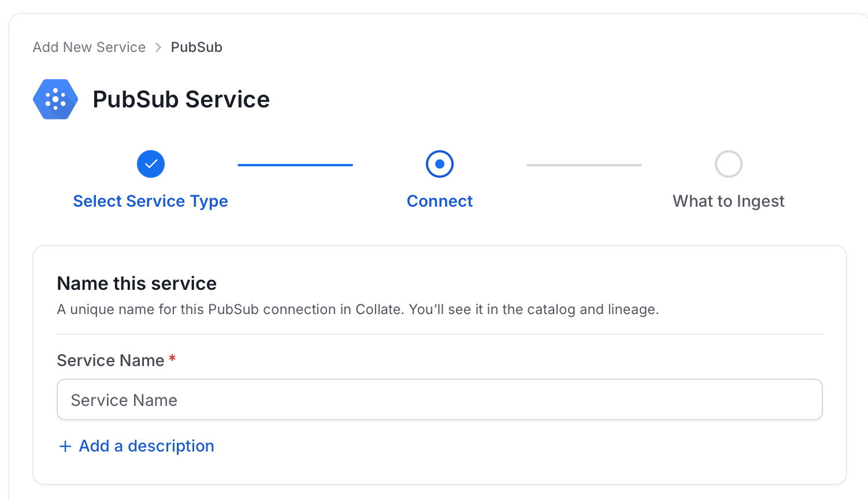Focus the Service Name input field
Screen dimensions: 868x500
tap(440, 400)
